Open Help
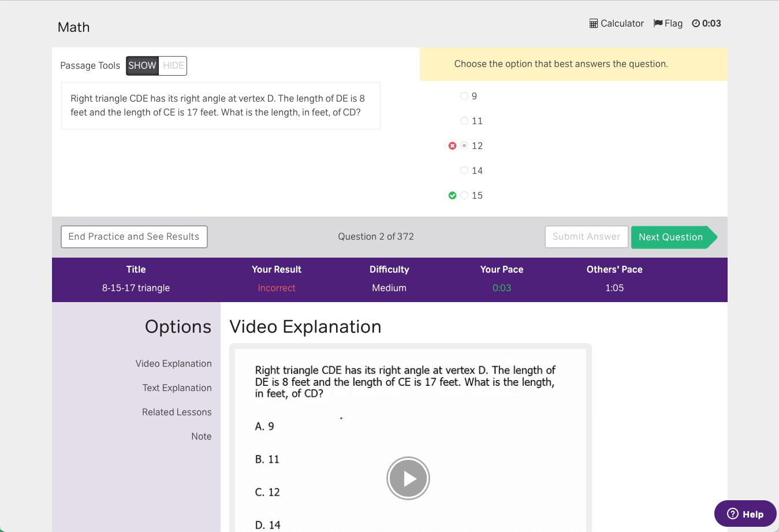779x532 pixels. click(745, 514)
